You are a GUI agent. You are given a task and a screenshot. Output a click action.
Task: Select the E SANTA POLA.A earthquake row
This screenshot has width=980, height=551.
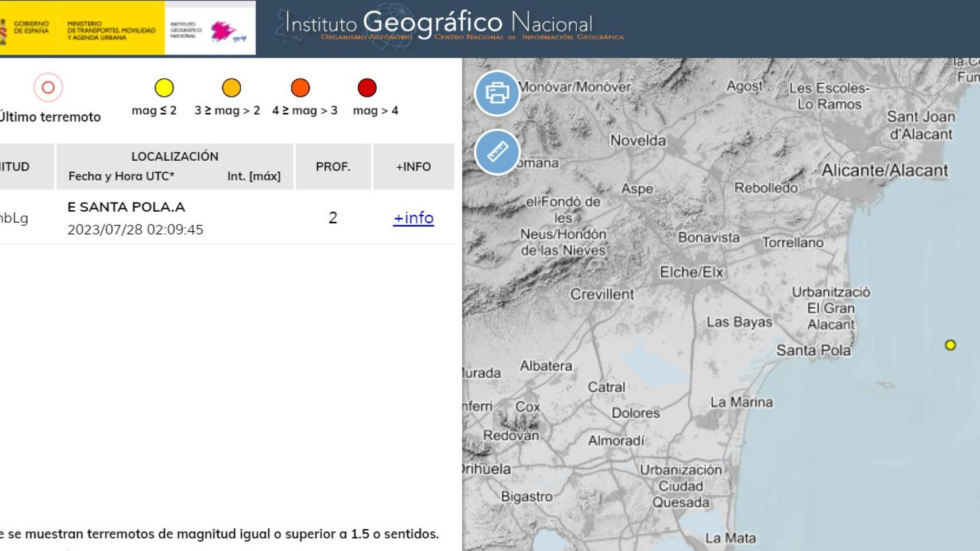click(x=126, y=207)
